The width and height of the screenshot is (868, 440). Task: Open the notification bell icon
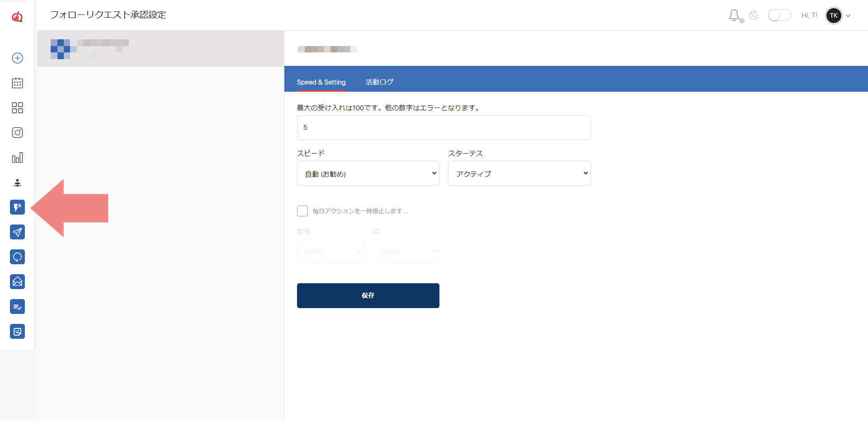click(734, 15)
